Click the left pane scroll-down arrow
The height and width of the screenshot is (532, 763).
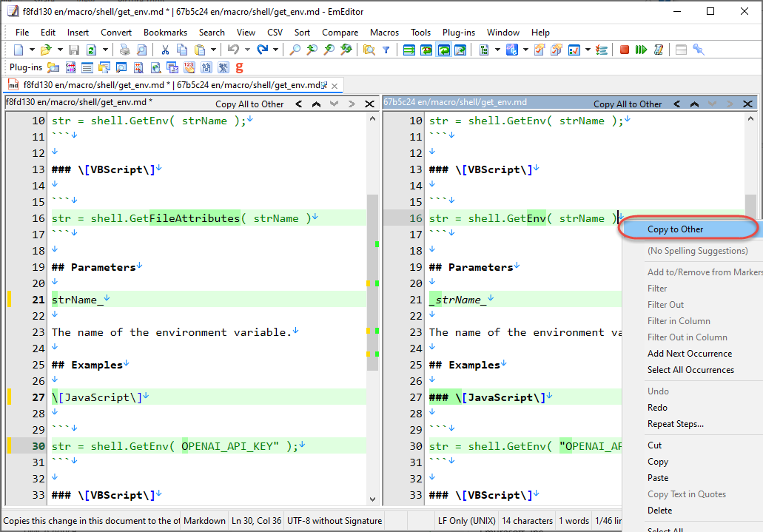point(372,499)
